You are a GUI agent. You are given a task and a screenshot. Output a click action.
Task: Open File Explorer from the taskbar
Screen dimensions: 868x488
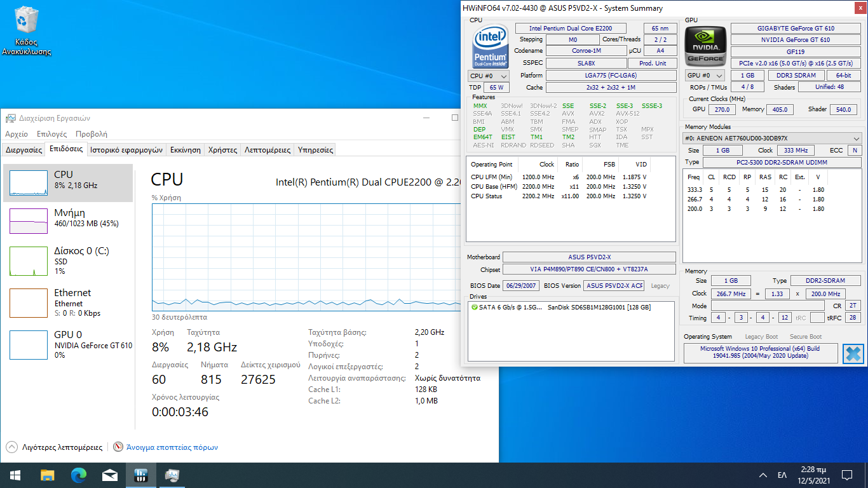pyautogui.click(x=48, y=475)
